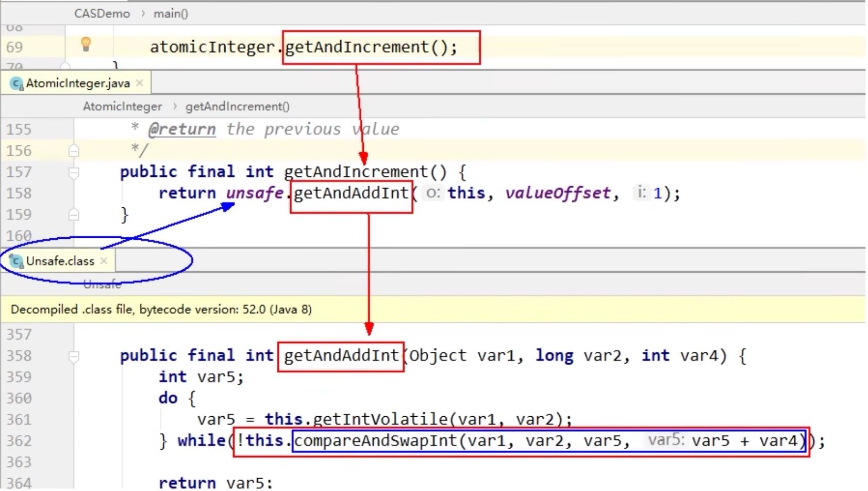Switch to the AtomicInteger.java tab
This screenshot has width=868, height=491.
pyautogui.click(x=77, y=84)
